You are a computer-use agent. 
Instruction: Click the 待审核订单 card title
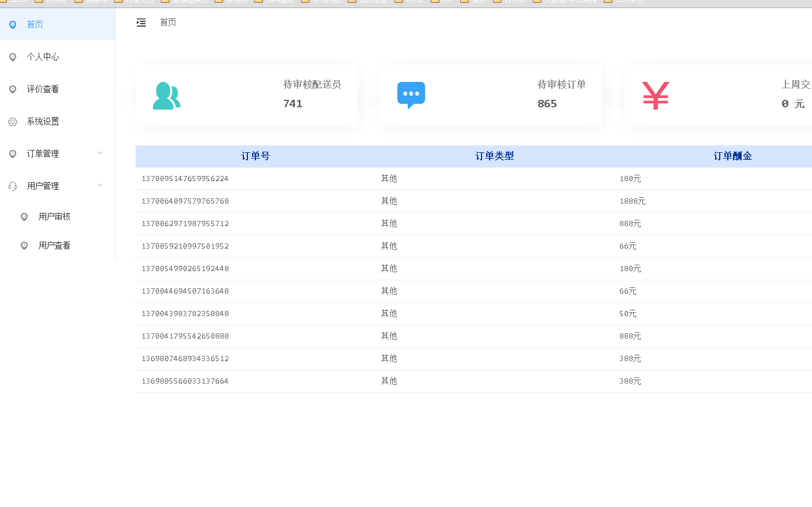[562, 85]
